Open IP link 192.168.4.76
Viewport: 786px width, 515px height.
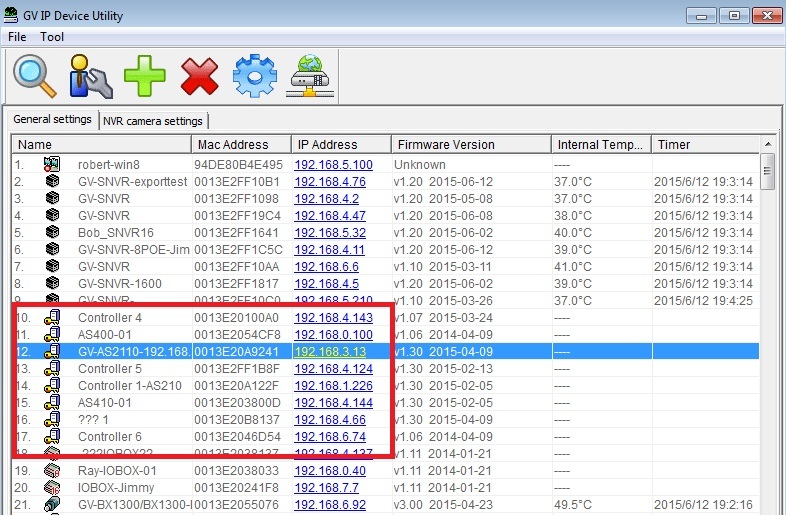click(x=330, y=182)
